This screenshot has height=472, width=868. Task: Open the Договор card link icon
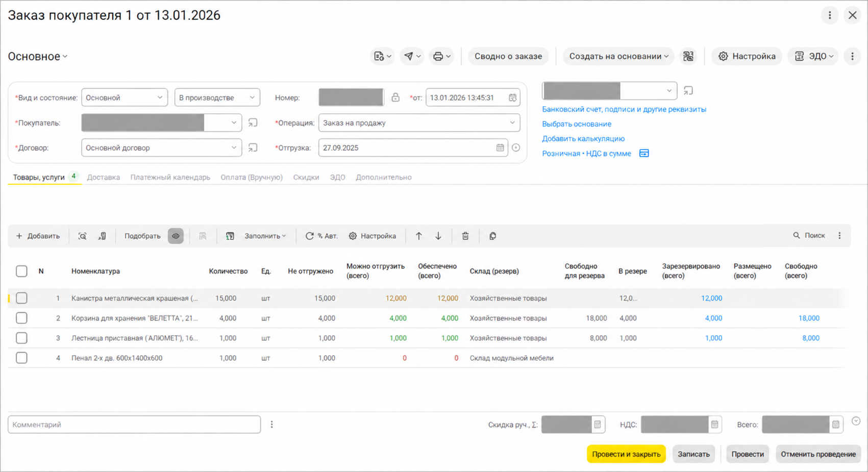point(253,148)
